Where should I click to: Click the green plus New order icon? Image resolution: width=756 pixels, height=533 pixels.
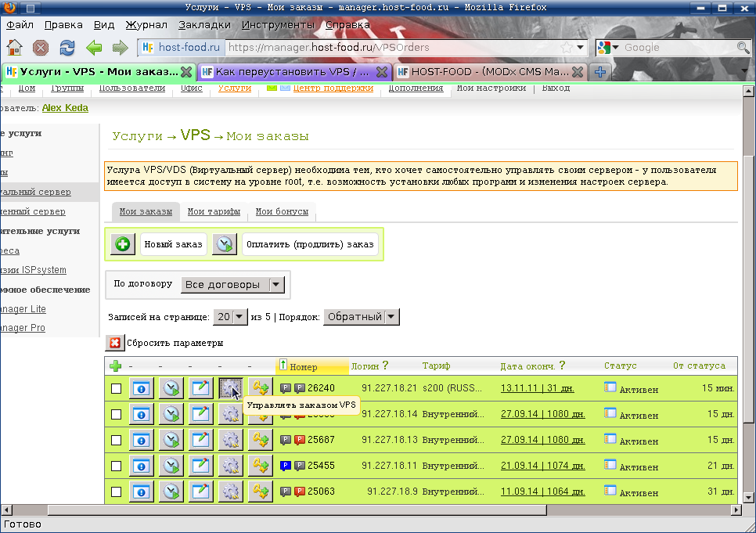(123, 245)
